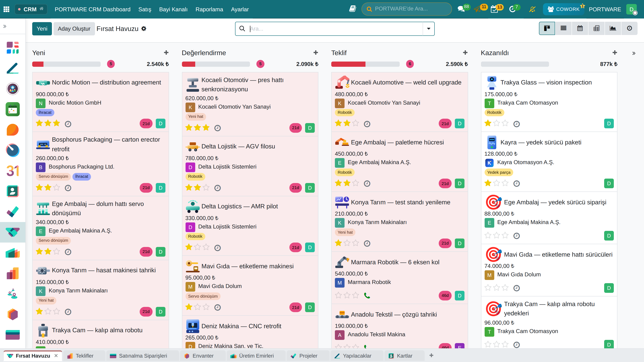Switch to list view

tap(563, 28)
